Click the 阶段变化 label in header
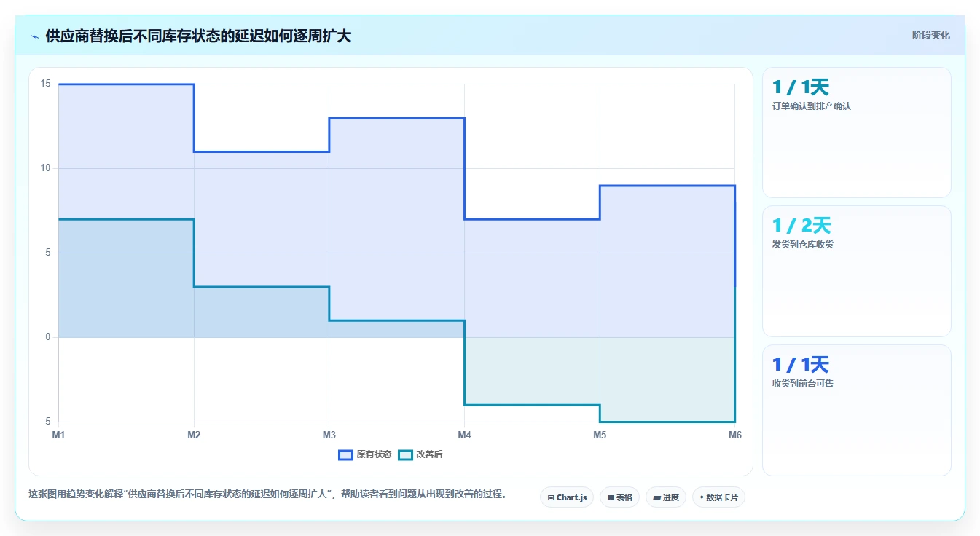Screen dimensions: 980x536 930,35
